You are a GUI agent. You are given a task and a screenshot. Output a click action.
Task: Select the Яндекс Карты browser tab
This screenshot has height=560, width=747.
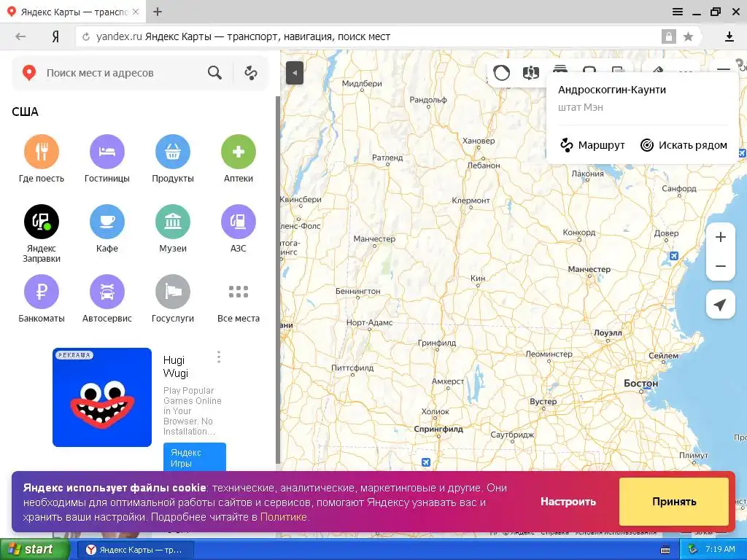coord(71,12)
